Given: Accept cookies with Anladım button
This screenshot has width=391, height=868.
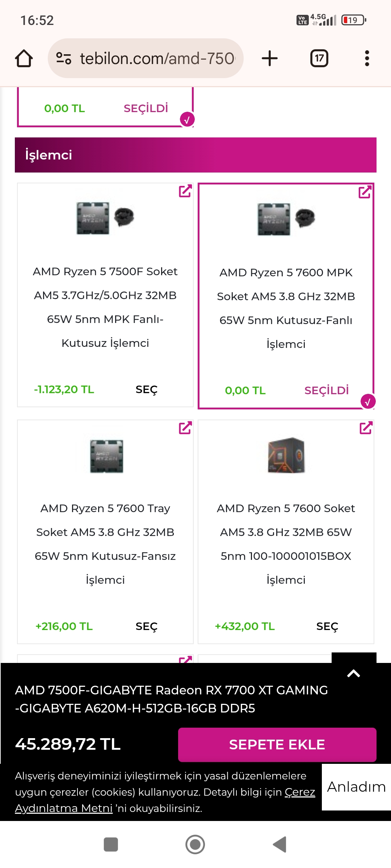Looking at the screenshot, I should pos(356,787).
